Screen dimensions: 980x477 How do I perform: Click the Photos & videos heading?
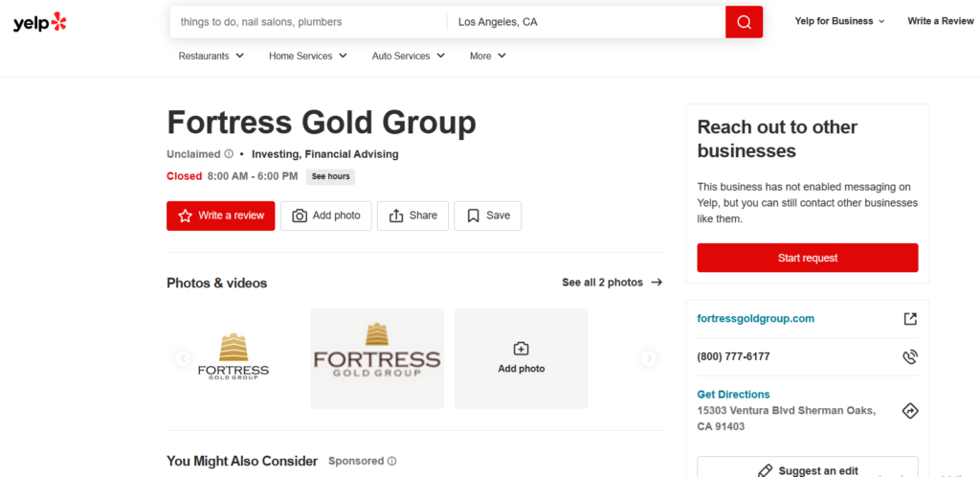(x=217, y=284)
